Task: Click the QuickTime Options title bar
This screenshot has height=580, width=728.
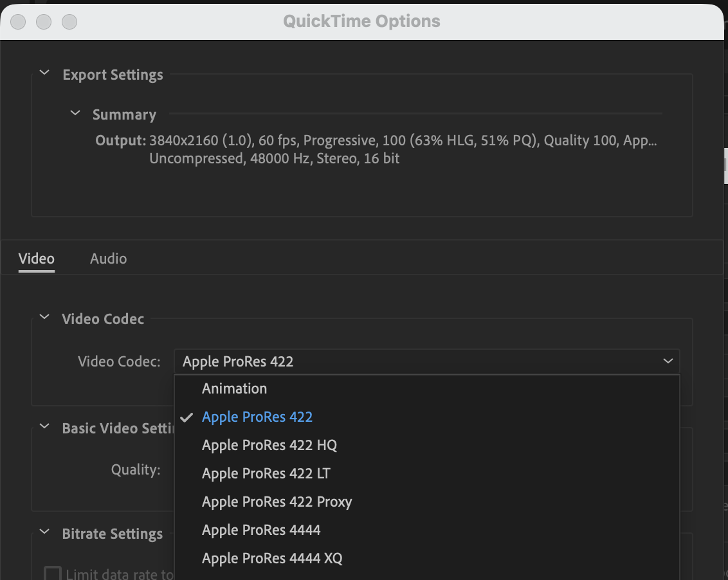Action: tap(361, 21)
